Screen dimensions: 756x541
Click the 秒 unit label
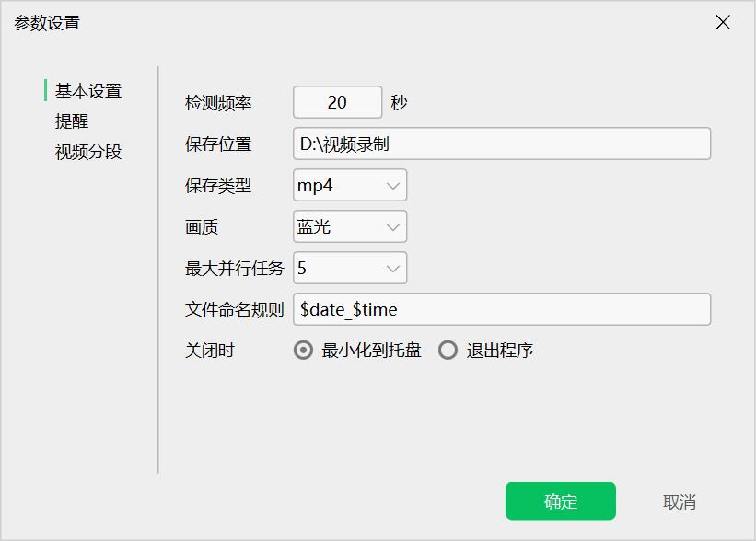399,103
